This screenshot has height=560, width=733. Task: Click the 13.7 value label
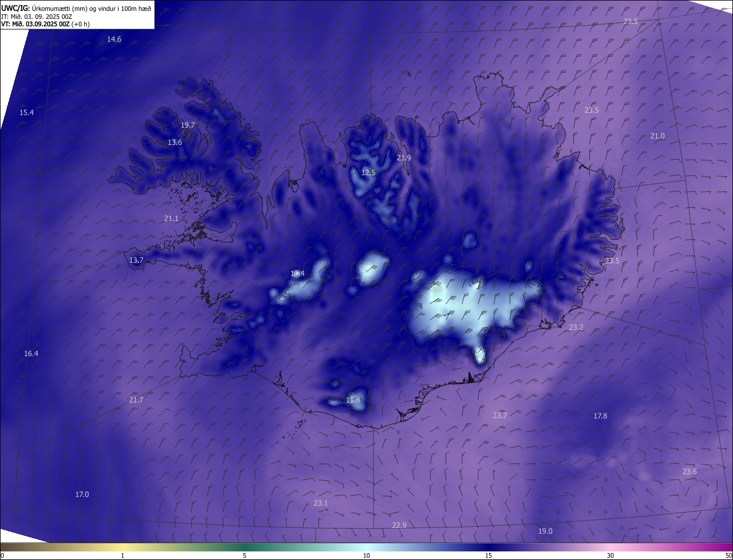pyautogui.click(x=136, y=261)
